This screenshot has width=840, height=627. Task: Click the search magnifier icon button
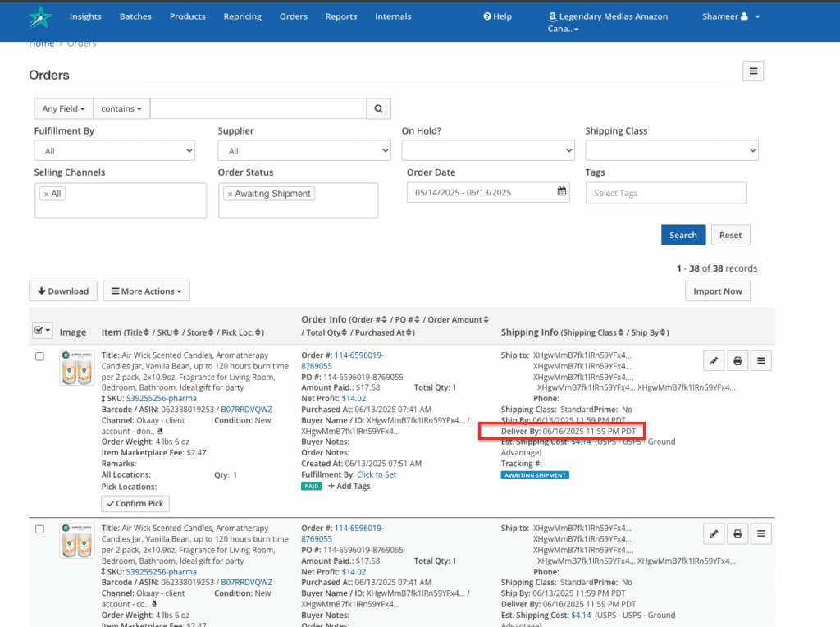[378, 108]
